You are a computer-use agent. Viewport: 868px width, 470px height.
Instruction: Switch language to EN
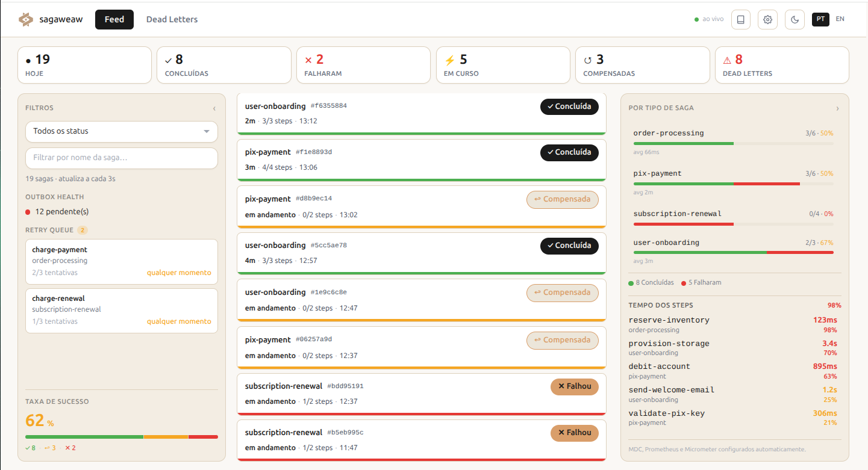[840, 19]
